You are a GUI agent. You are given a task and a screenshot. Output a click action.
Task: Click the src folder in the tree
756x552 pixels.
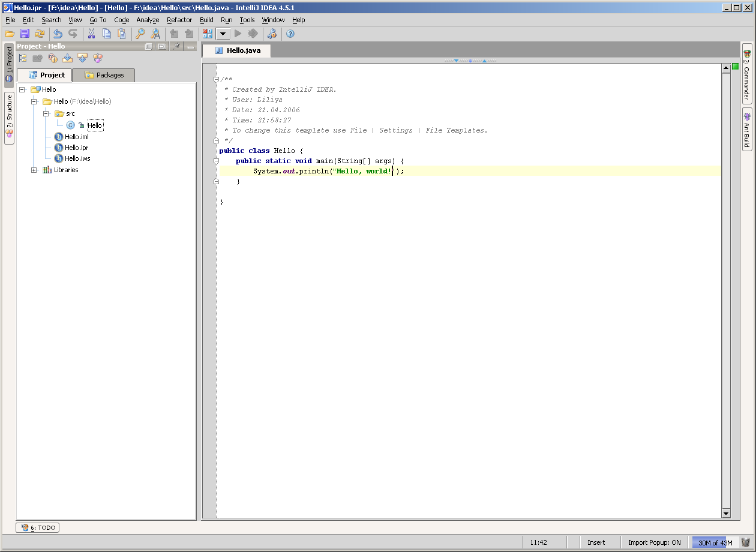tap(70, 113)
